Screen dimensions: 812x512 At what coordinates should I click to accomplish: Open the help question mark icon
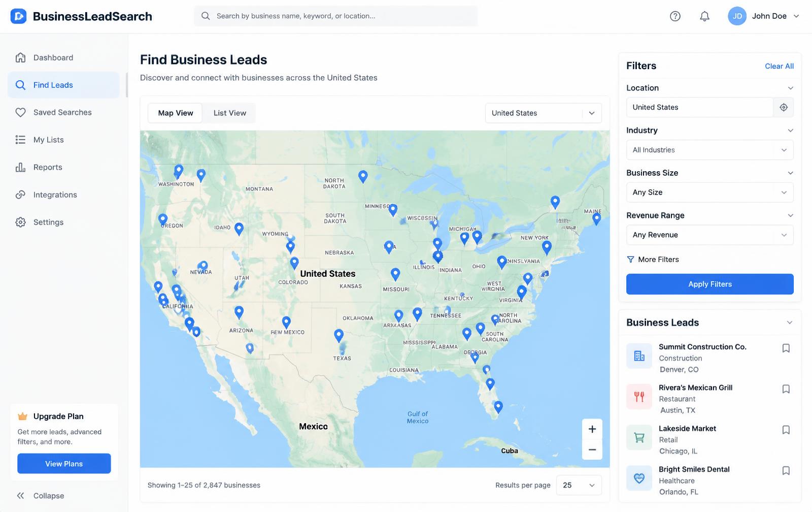(675, 16)
